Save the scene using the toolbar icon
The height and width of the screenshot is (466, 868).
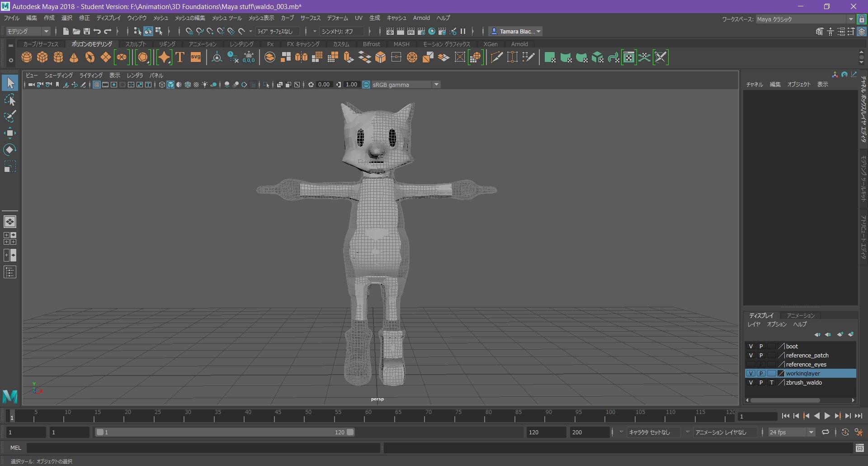[x=87, y=31]
